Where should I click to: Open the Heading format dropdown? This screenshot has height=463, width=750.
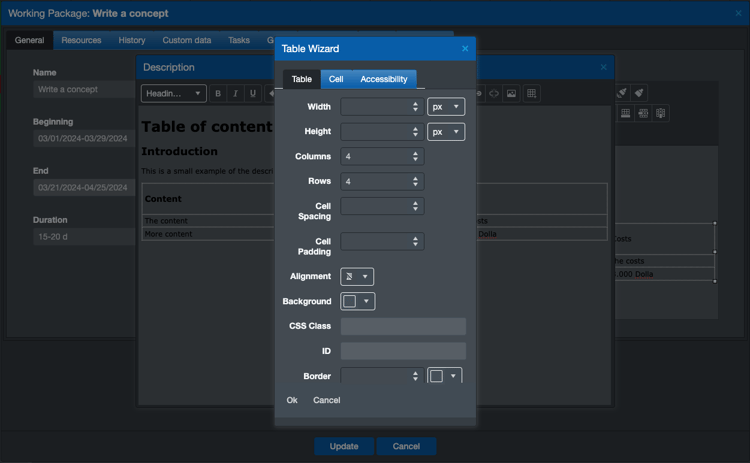coord(174,93)
